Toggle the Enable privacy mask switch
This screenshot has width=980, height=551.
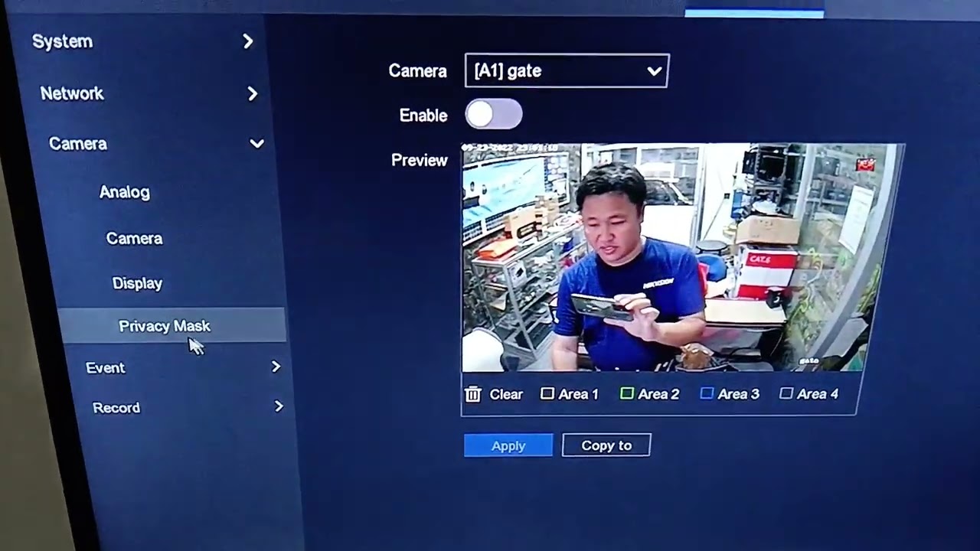coord(494,115)
